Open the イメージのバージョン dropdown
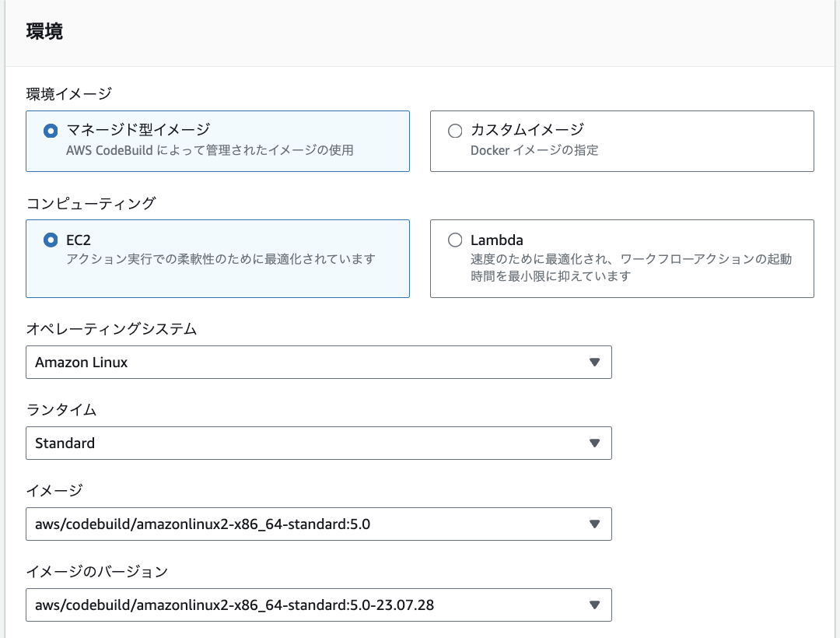This screenshot has height=638, width=840. (319, 605)
